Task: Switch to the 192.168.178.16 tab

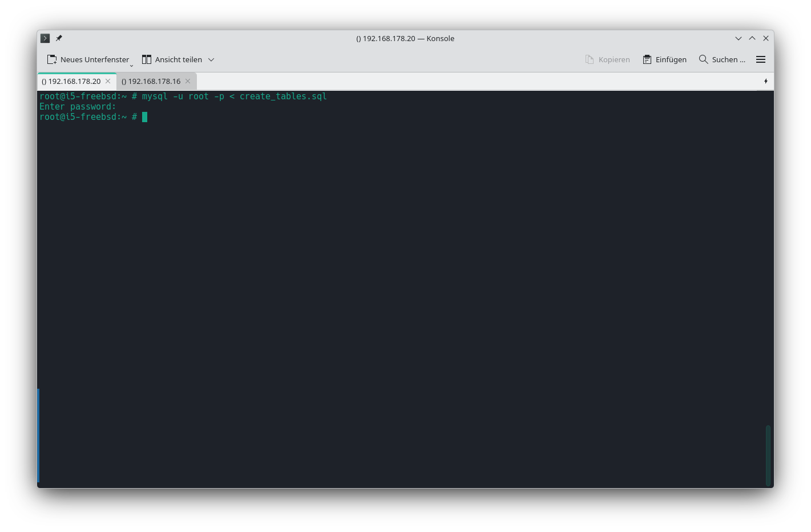Action: coord(151,81)
